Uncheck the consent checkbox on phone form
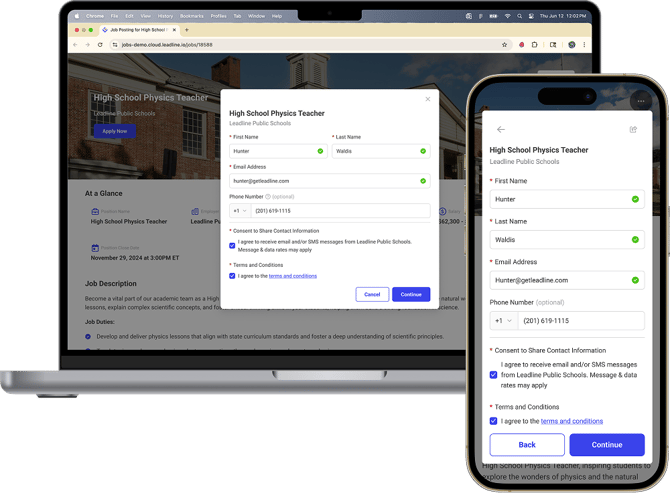The width and height of the screenshot is (670, 493). pos(494,375)
